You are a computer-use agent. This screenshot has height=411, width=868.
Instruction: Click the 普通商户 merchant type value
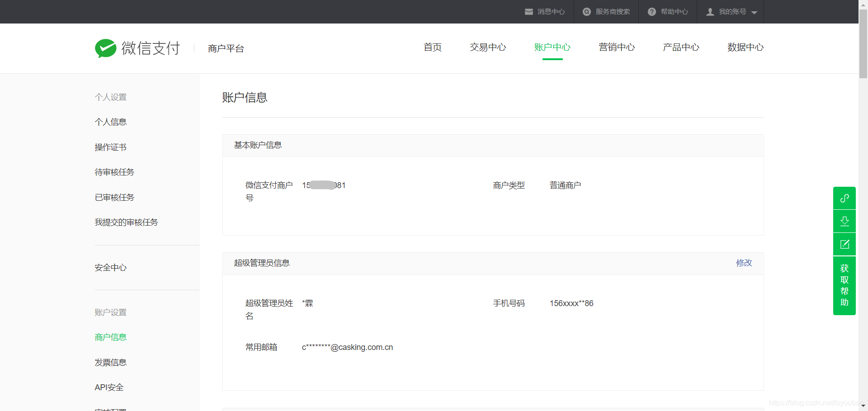tap(566, 185)
